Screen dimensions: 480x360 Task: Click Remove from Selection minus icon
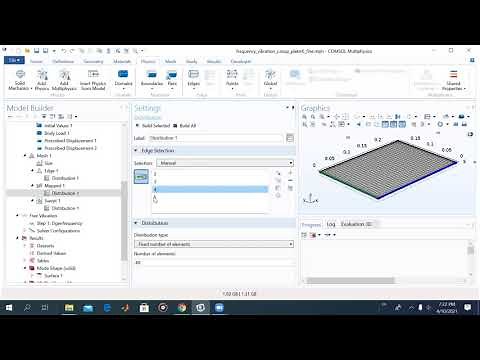290,181
